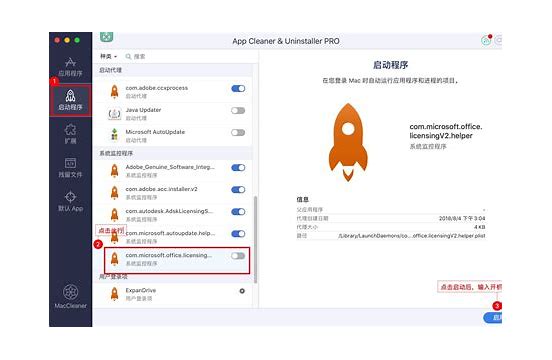This screenshot has width=552, height=360.
Task: Click the 4 KB size value
Action: tap(479, 227)
